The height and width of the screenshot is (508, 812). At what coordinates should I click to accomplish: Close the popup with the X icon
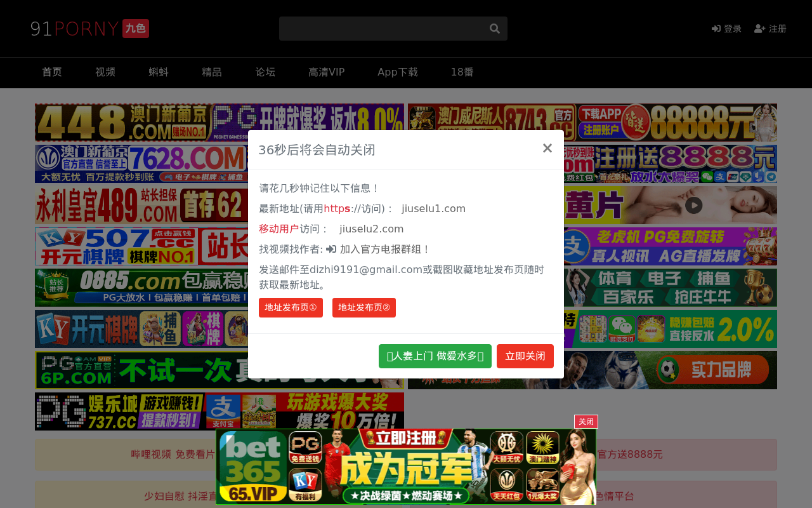coord(547,148)
